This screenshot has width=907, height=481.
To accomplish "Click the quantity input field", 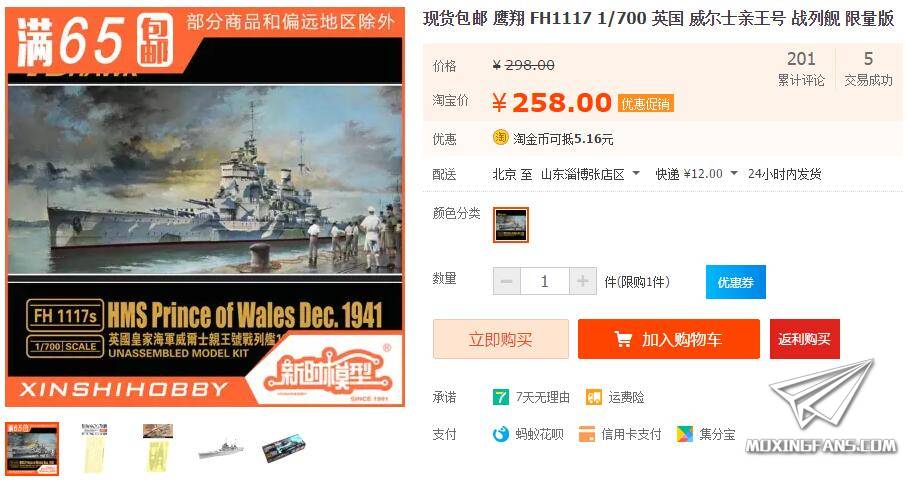I will pyautogui.click(x=544, y=282).
